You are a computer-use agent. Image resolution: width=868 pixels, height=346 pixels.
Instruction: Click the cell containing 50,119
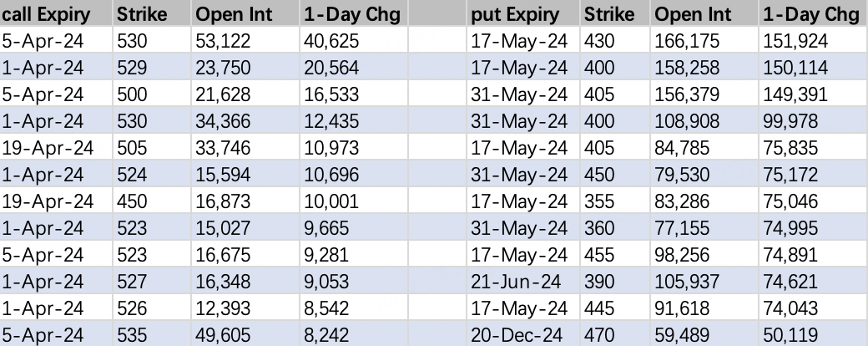coord(790,336)
